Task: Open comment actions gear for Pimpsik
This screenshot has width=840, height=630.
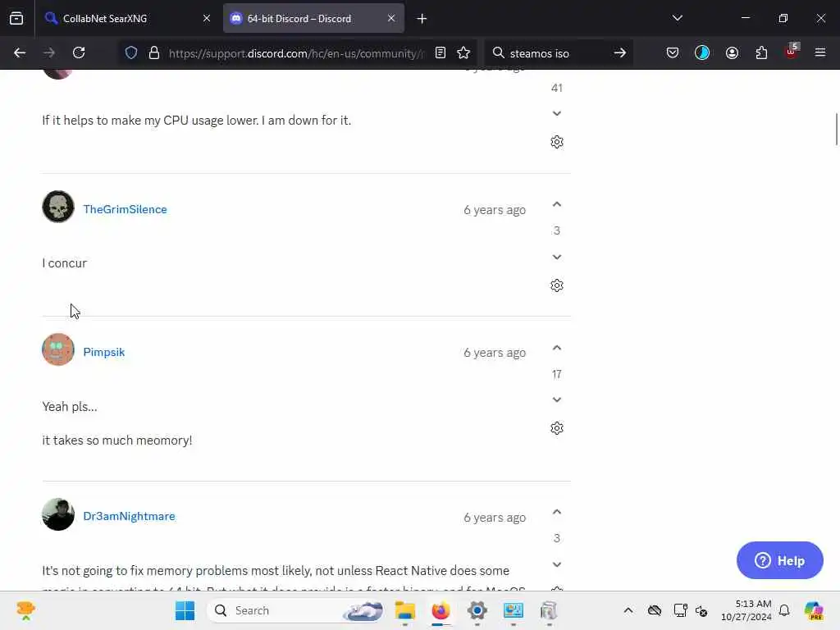Action: [557, 428]
